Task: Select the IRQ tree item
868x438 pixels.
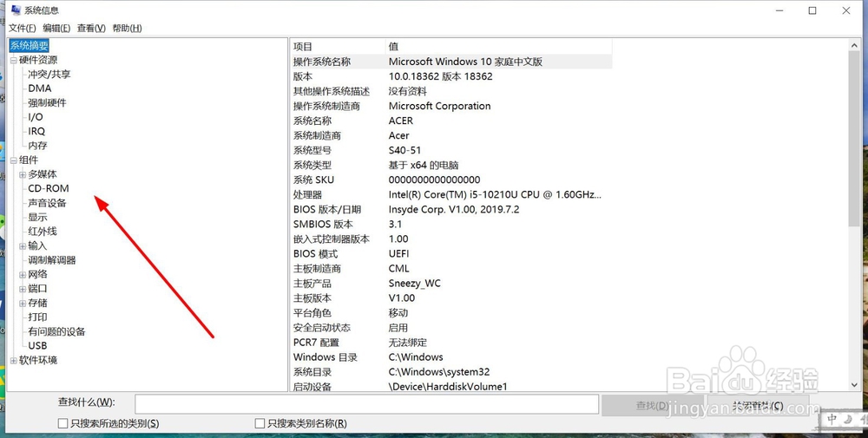Action: point(36,132)
